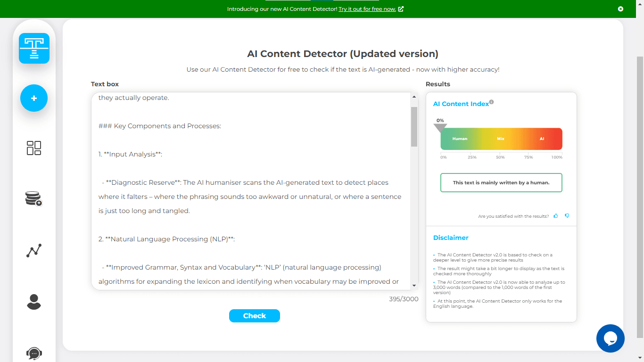Click the text box scroll down arrow
The image size is (644, 362).
(x=414, y=285)
